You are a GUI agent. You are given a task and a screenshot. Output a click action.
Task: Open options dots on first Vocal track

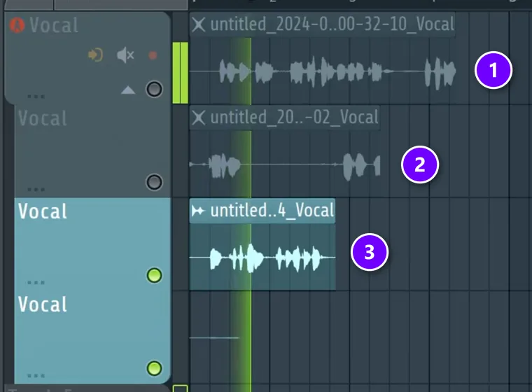point(36,97)
